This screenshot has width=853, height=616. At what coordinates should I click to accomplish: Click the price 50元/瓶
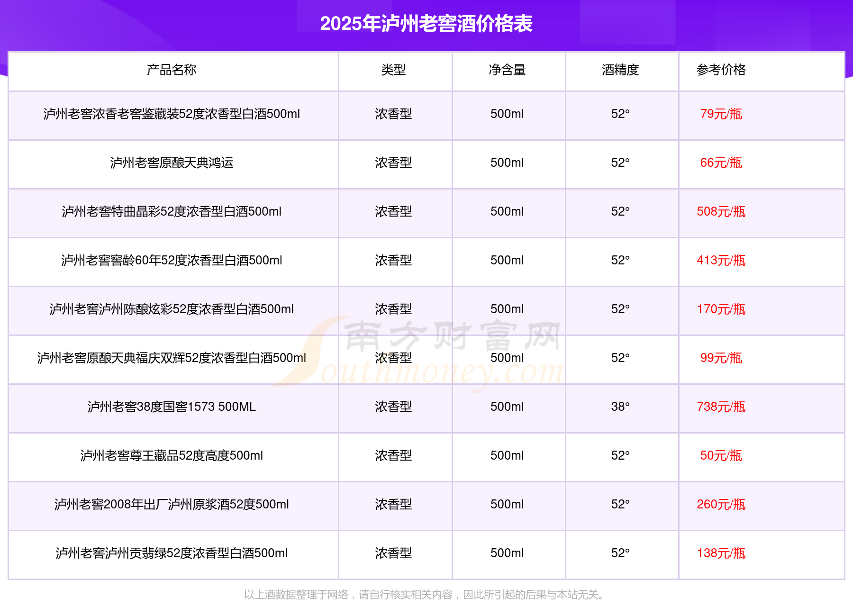point(721,455)
